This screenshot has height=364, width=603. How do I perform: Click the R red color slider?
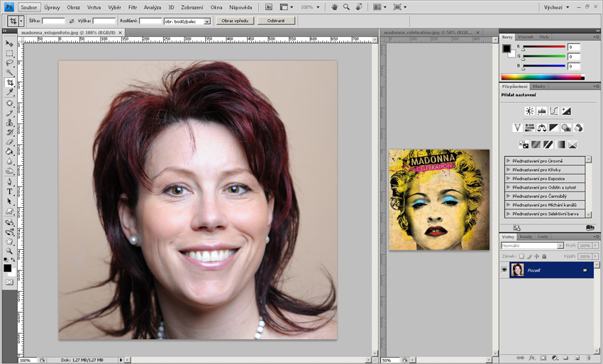(544, 47)
